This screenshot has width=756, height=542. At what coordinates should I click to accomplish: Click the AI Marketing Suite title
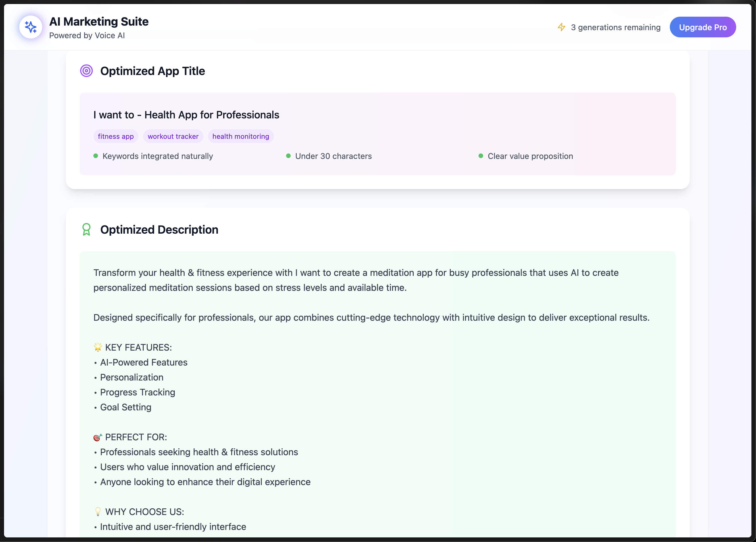point(99,21)
